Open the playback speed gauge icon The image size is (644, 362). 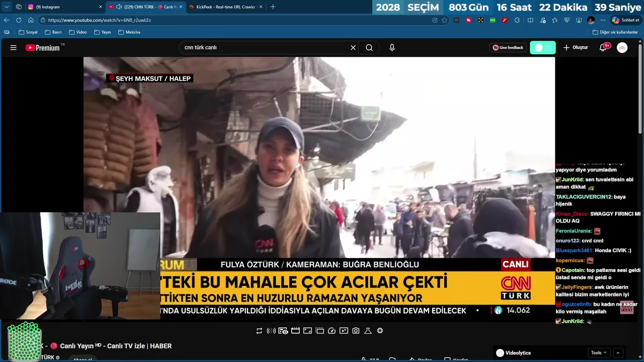tap(332, 331)
